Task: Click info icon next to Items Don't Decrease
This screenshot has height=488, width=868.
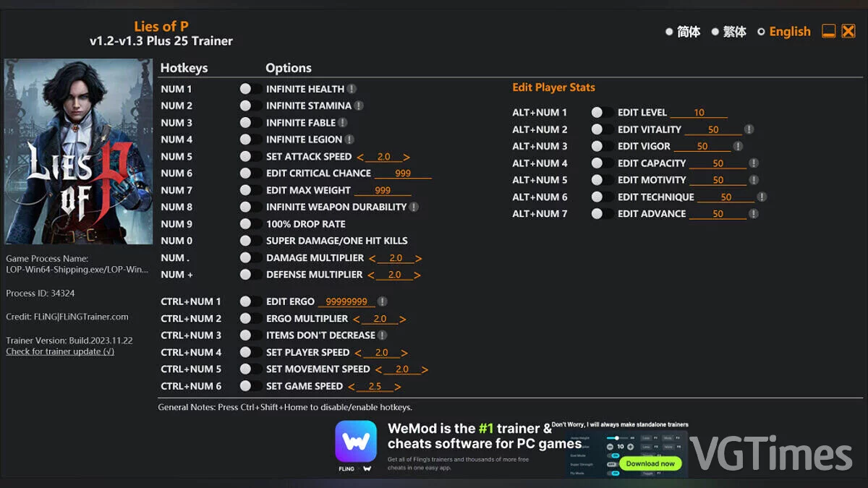Action: point(383,335)
